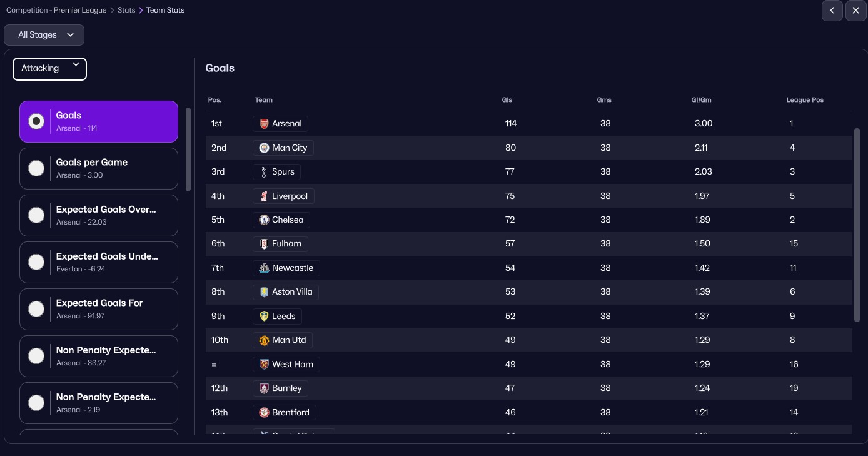Click the teams table vertical scrollbar
The image size is (868, 456).
tap(857, 225)
